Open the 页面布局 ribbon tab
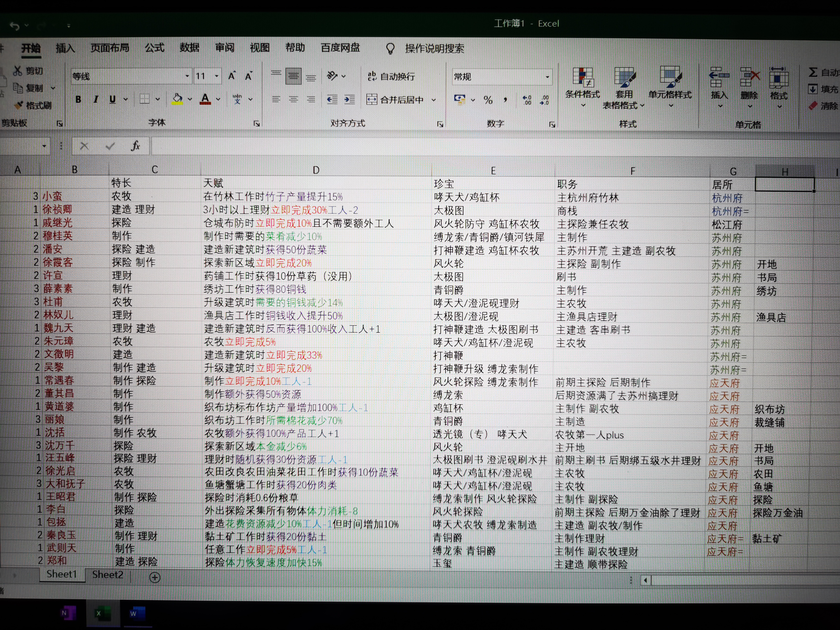Image resolution: width=840 pixels, height=630 pixels. [110, 48]
